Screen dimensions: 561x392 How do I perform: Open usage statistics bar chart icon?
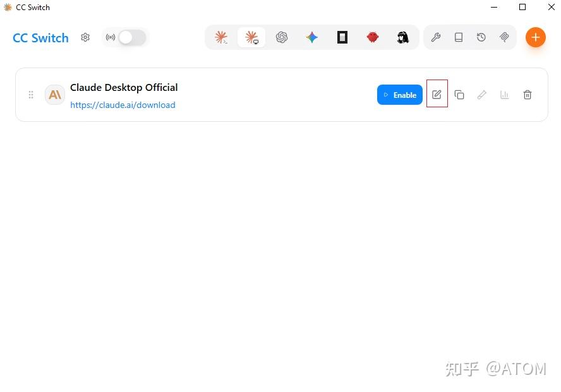pyautogui.click(x=505, y=95)
